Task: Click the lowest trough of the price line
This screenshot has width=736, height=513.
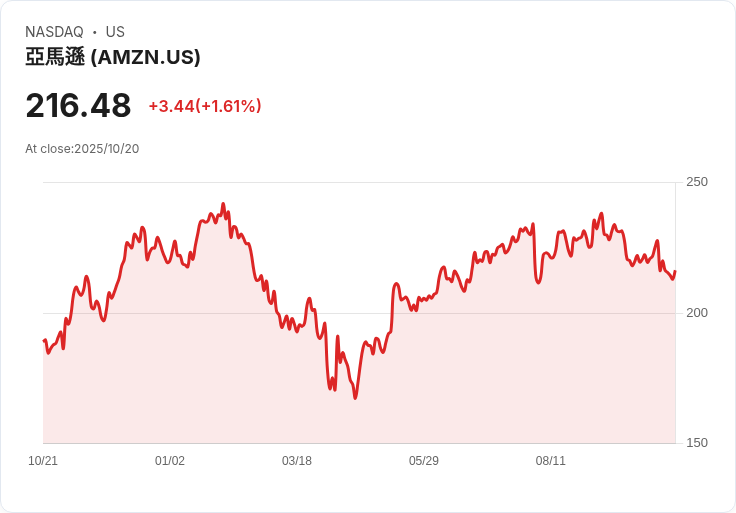Action: (x=355, y=398)
